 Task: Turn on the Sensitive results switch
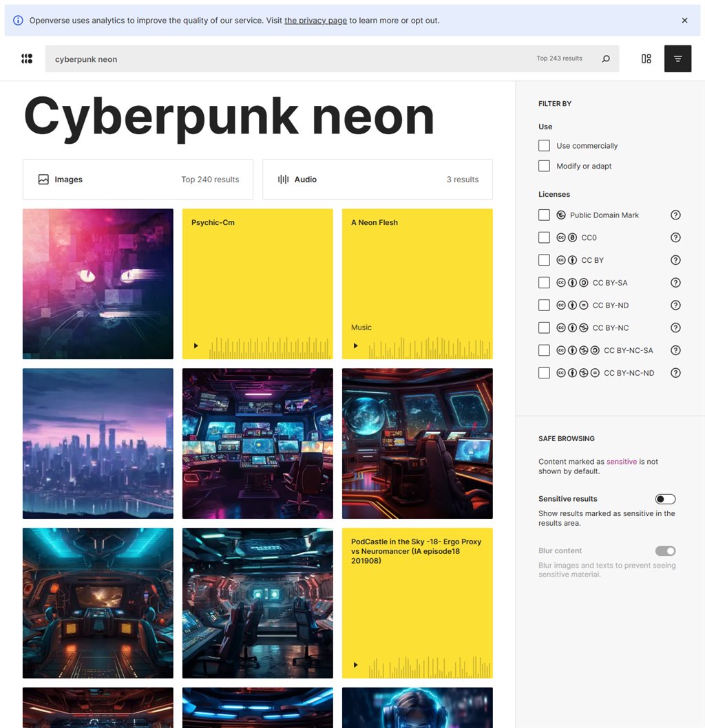pos(665,499)
